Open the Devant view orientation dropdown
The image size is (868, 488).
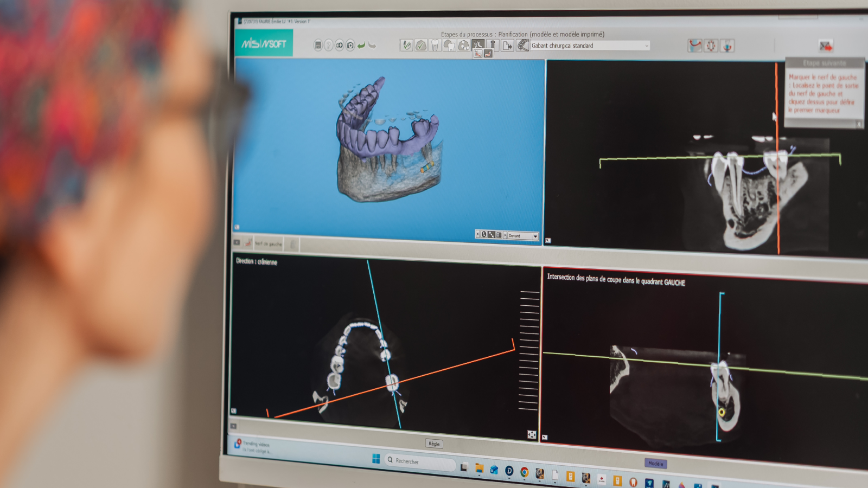535,236
